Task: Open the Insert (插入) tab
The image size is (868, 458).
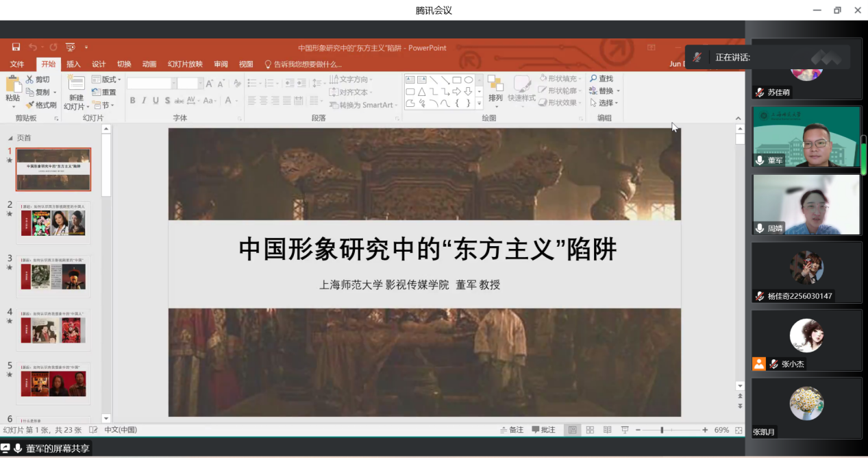Action: [x=73, y=64]
